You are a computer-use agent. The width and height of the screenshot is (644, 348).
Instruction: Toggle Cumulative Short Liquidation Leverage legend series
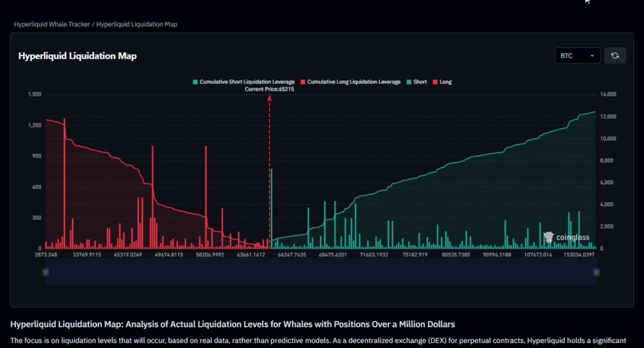click(243, 82)
